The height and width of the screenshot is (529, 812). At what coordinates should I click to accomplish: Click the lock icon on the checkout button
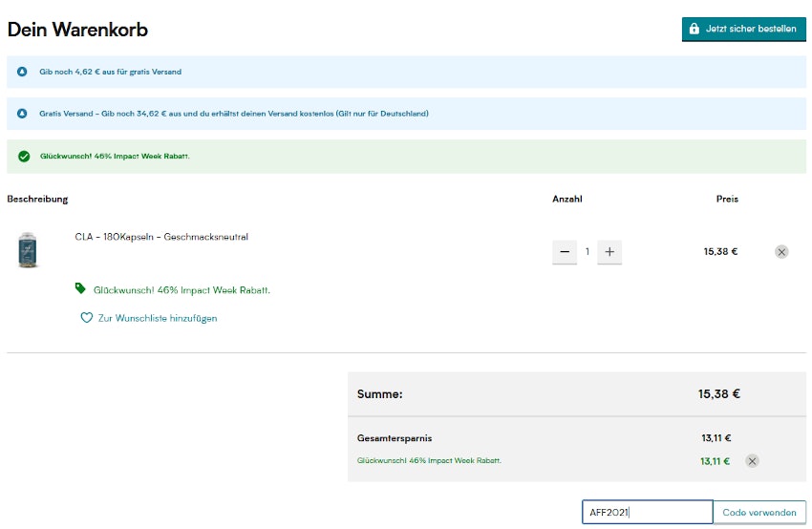click(694, 30)
